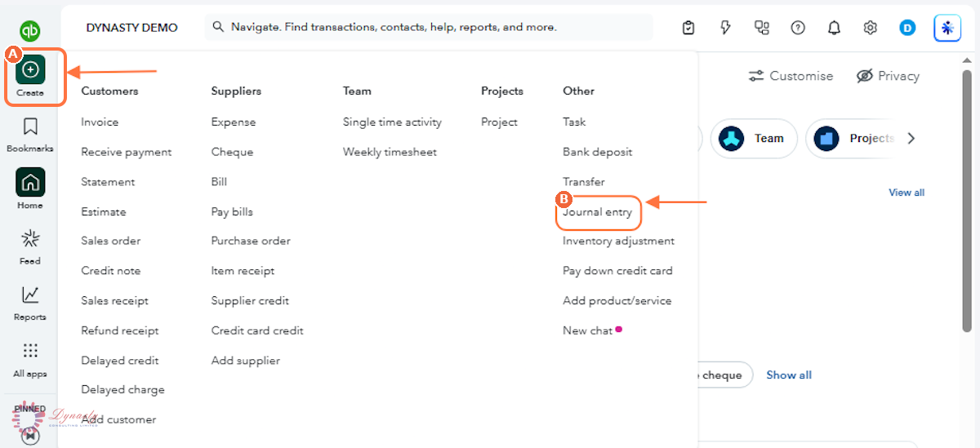The width and height of the screenshot is (980, 448).
Task: Select Bill under Suppliers
Action: 219,182
